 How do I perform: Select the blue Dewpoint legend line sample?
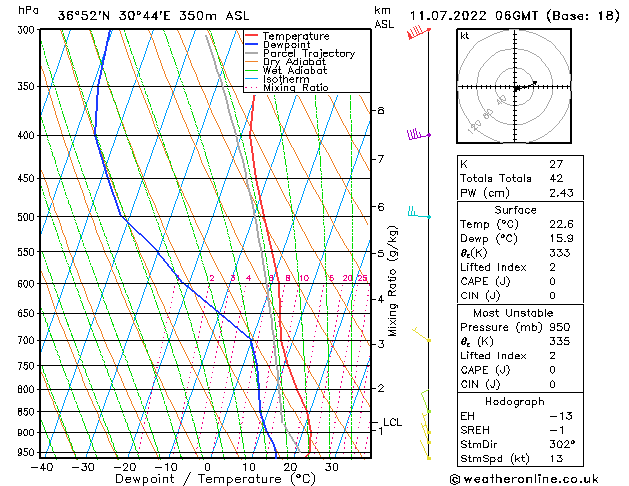point(252,45)
